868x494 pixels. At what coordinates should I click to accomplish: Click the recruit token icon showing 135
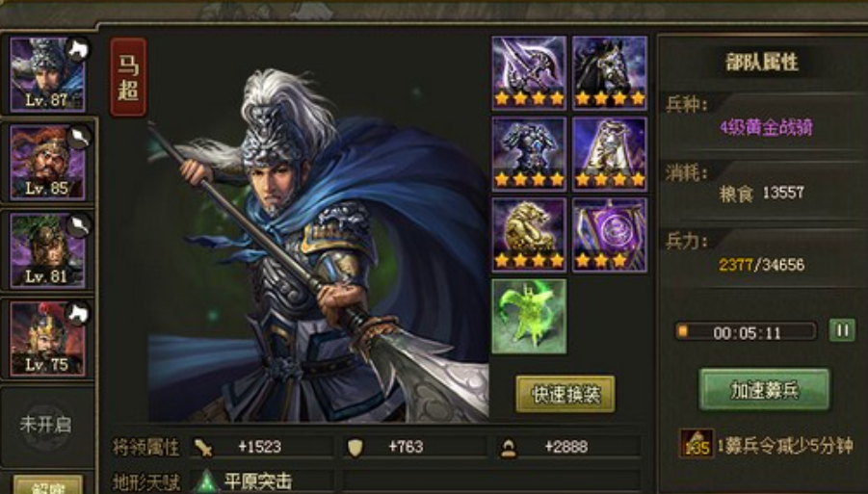click(x=697, y=443)
